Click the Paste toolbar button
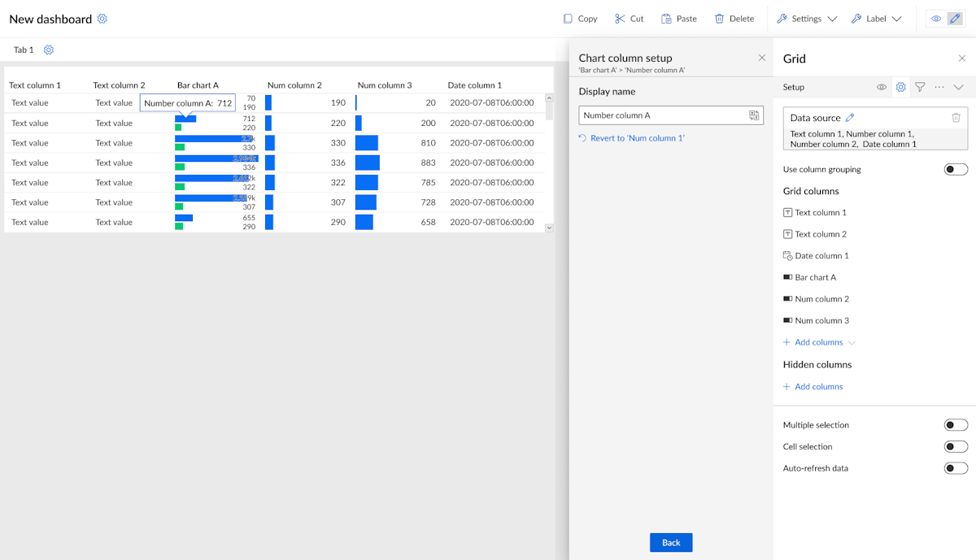This screenshot has width=976, height=560. (679, 19)
